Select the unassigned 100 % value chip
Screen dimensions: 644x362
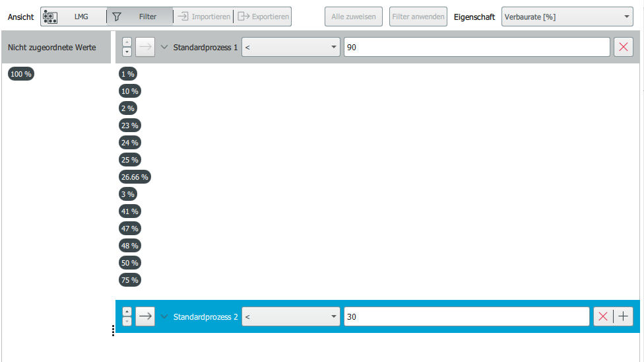point(21,74)
